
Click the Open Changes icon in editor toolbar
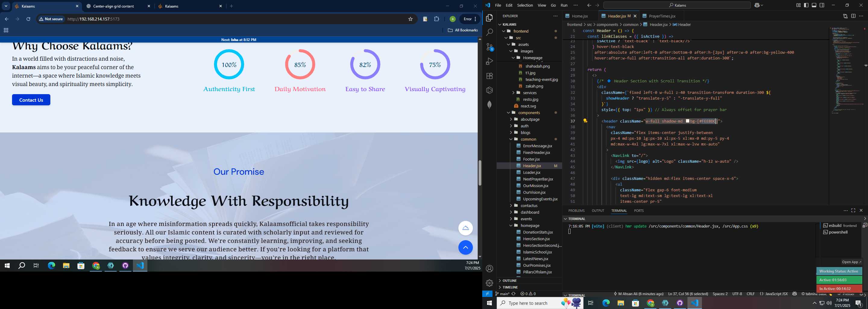pos(845,16)
